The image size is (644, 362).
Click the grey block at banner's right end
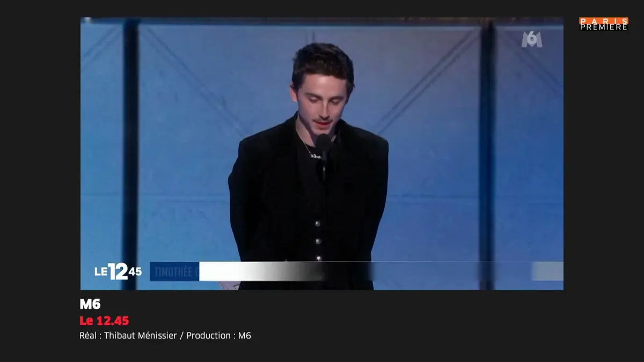pos(547,271)
